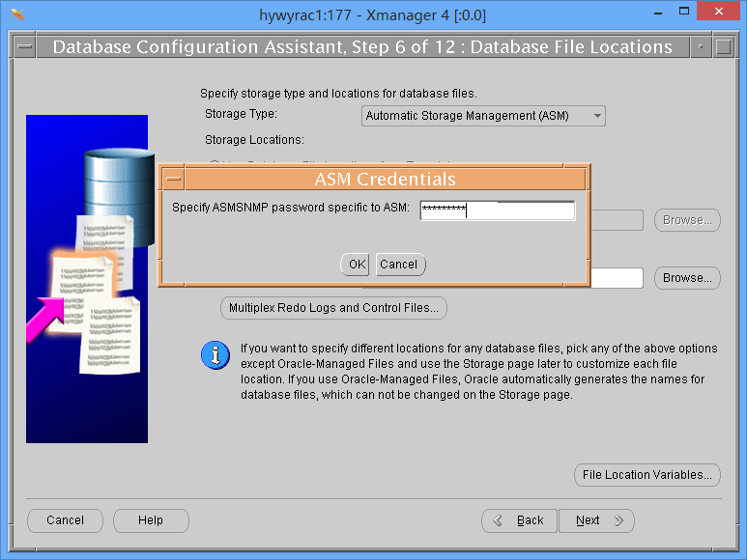Maximize the Xmanager window
The width and height of the screenshot is (747, 560).
pos(684,12)
